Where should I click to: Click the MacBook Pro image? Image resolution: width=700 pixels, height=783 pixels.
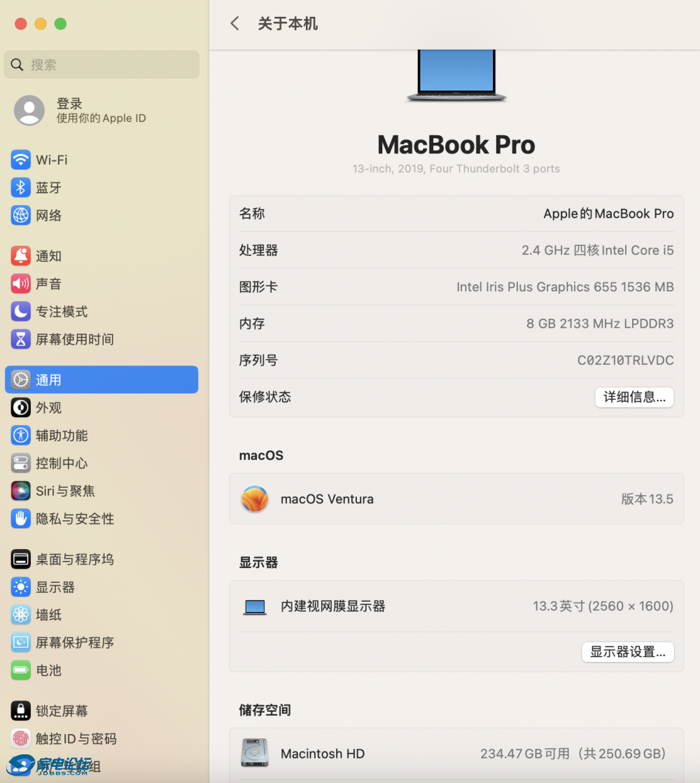tap(456, 76)
